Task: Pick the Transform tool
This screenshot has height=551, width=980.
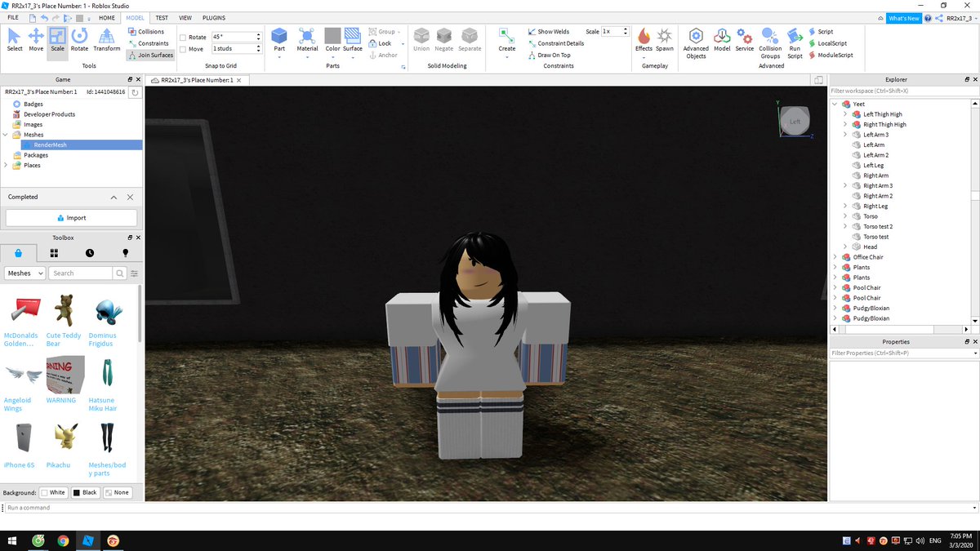Action: pos(106,40)
